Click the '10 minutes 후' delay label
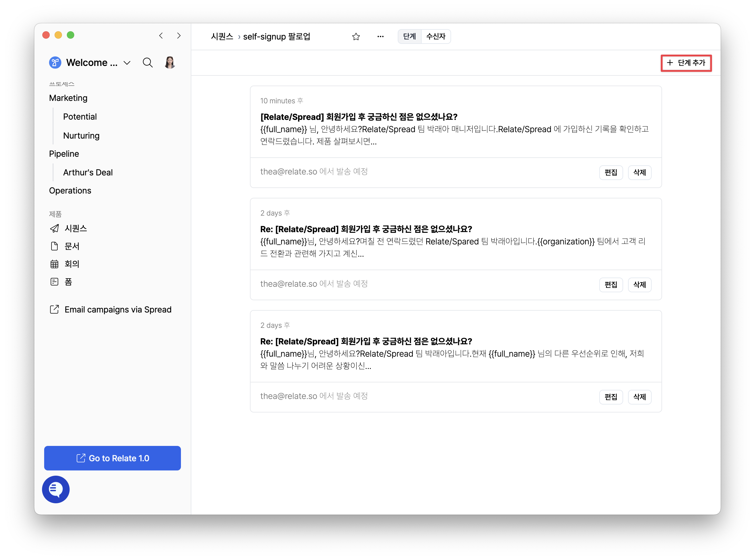The height and width of the screenshot is (560, 755). coord(282,101)
